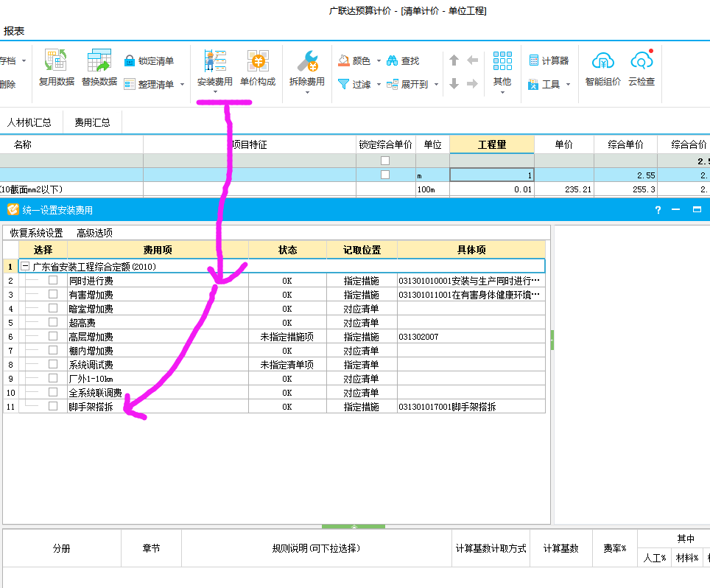
Task: Click the help question mark in dialog
Action: [x=658, y=210]
